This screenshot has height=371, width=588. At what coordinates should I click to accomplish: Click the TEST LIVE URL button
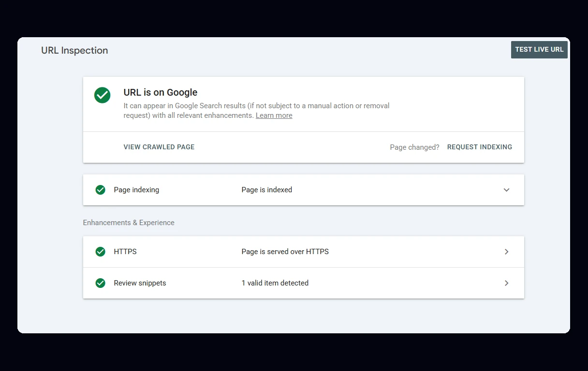(x=539, y=50)
